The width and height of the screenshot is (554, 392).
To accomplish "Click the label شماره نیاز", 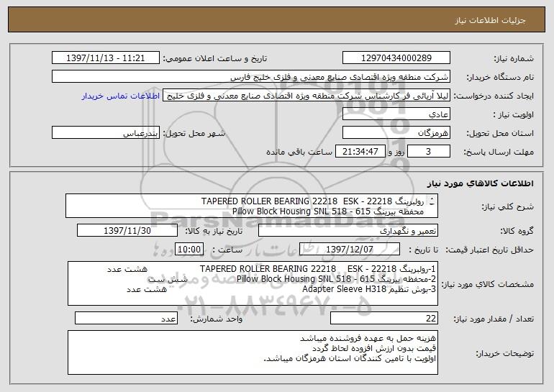I will 514,59.
